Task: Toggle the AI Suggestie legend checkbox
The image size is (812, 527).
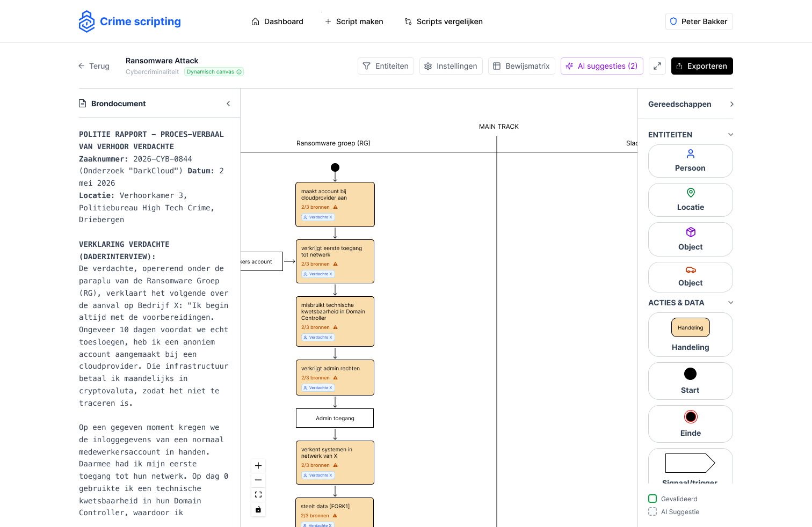Action: tap(653, 512)
